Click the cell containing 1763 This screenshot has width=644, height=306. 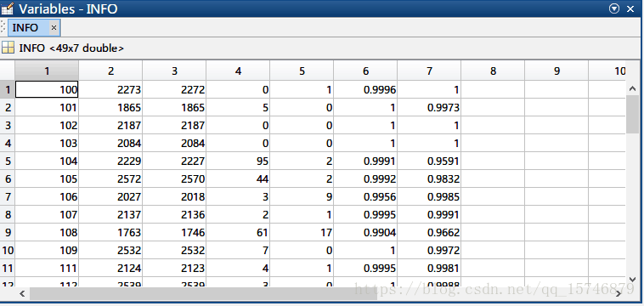tap(110, 233)
